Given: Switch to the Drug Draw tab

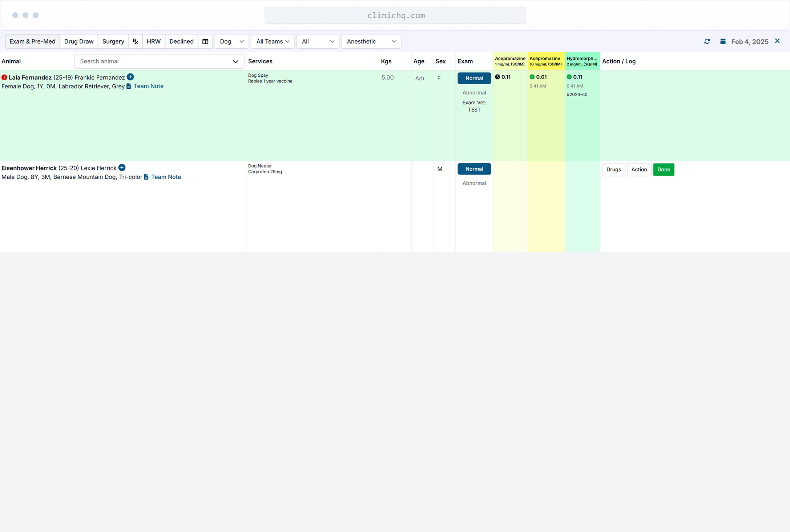Looking at the screenshot, I should point(79,41).
